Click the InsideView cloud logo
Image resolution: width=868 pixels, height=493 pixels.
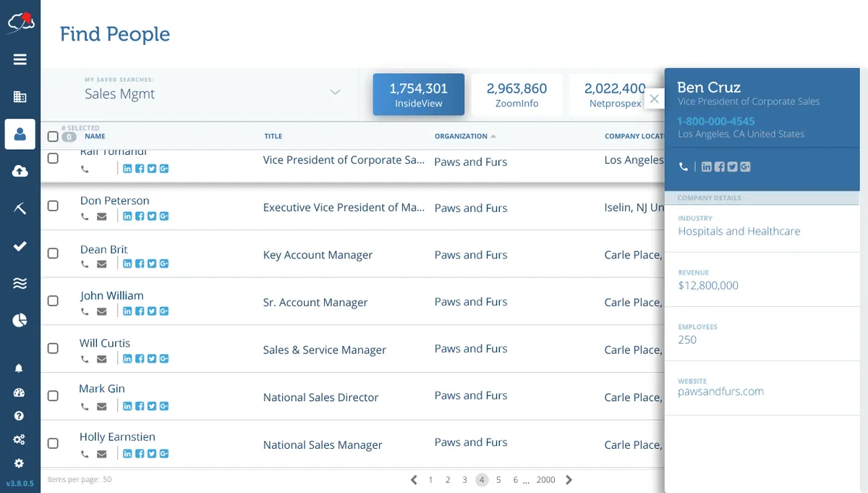pos(20,22)
